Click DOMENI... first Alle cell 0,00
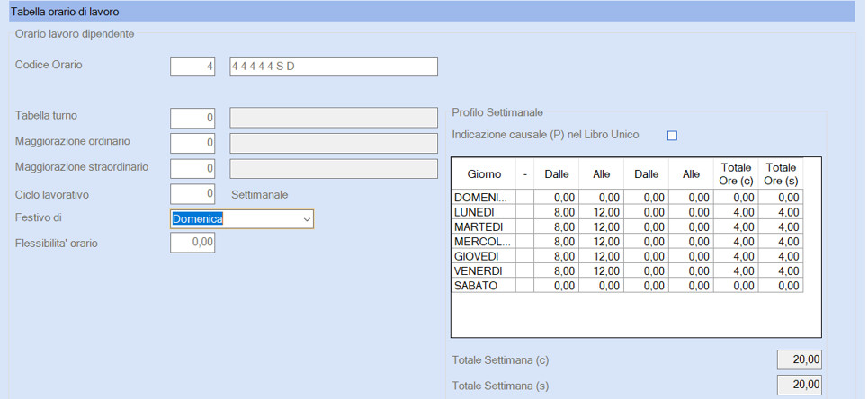868x399 pixels. 601,197
